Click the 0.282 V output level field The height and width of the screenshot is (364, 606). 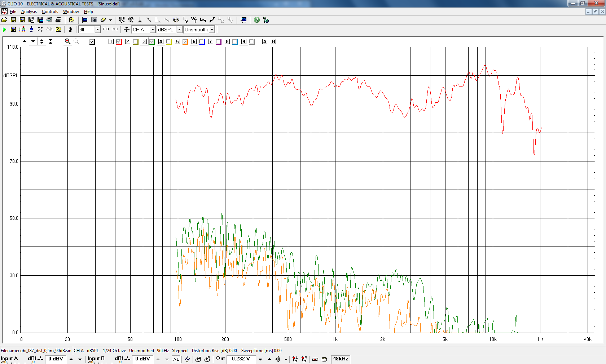click(241, 359)
